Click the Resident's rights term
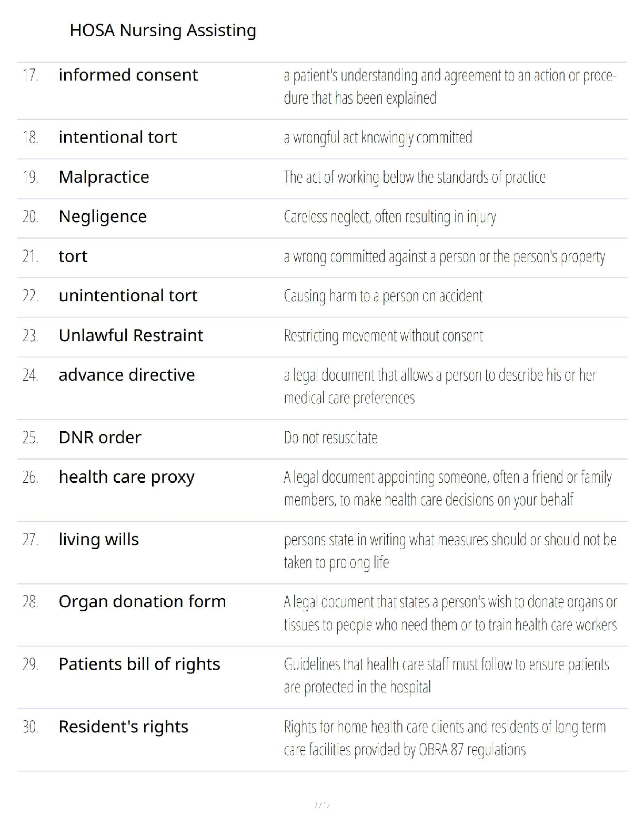The image size is (644, 834). coord(123,727)
